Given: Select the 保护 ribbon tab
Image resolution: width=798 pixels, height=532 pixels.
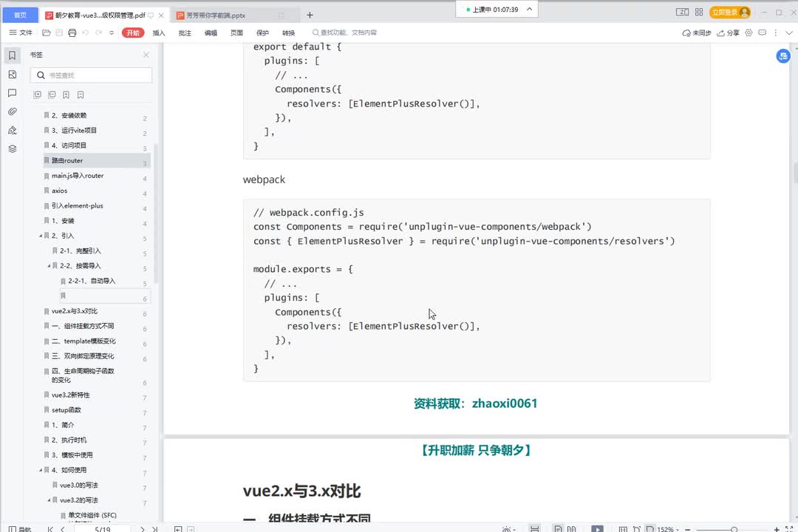Looking at the screenshot, I should (262, 33).
